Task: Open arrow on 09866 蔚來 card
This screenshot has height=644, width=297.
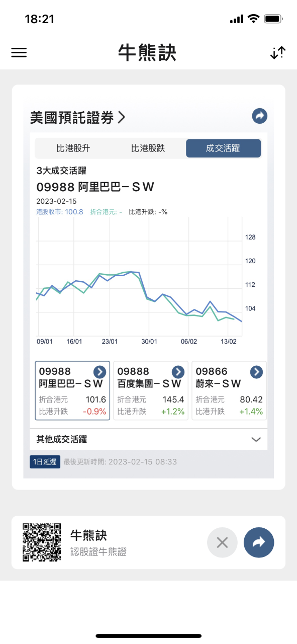Action: tap(257, 372)
